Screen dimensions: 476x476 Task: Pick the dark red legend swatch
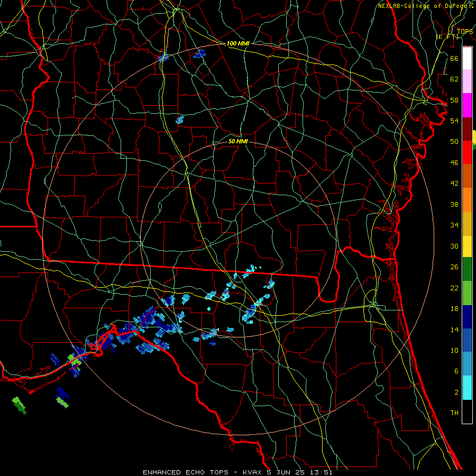(x=467, y=129)
